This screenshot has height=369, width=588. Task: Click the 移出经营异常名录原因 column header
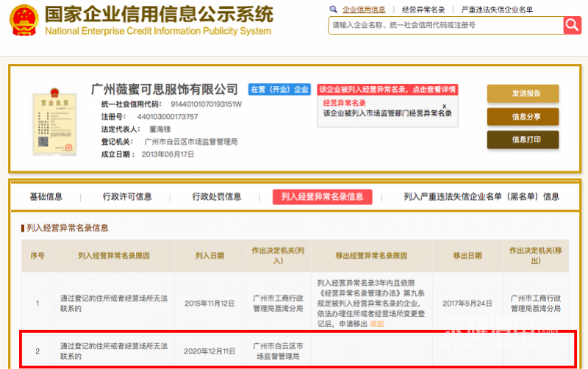point(371,256)
